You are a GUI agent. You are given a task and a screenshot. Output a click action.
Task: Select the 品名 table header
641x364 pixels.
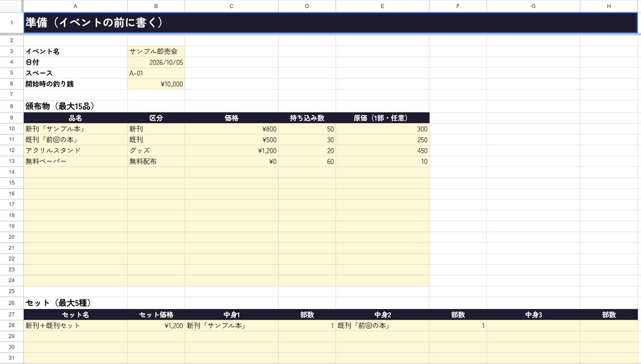coord(76,118)
